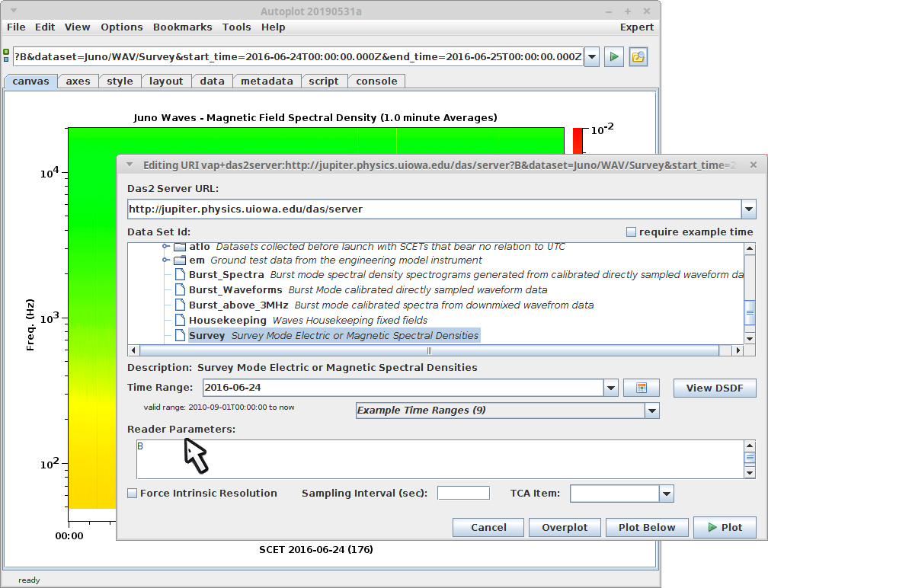912x588 pixels.
Task: Expand the em folder tree node
Action: (165, 260)
